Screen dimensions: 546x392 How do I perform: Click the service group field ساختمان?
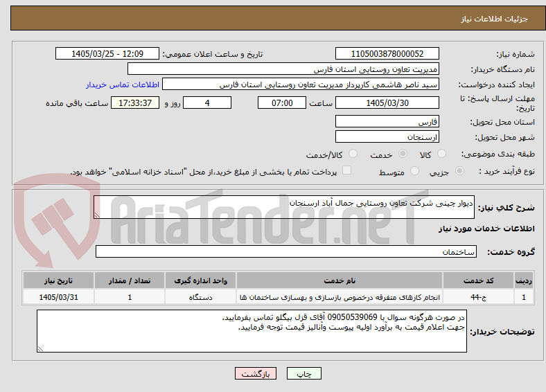286,251
